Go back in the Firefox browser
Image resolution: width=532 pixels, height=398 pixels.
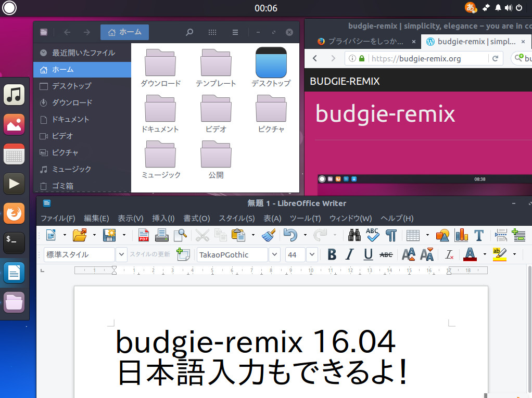pos(315,58)
